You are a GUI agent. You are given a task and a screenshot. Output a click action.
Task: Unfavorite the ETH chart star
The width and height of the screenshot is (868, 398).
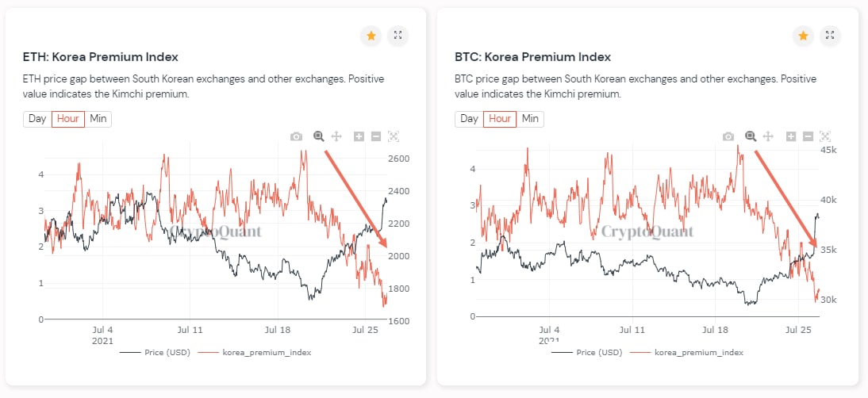coord(371,36)
